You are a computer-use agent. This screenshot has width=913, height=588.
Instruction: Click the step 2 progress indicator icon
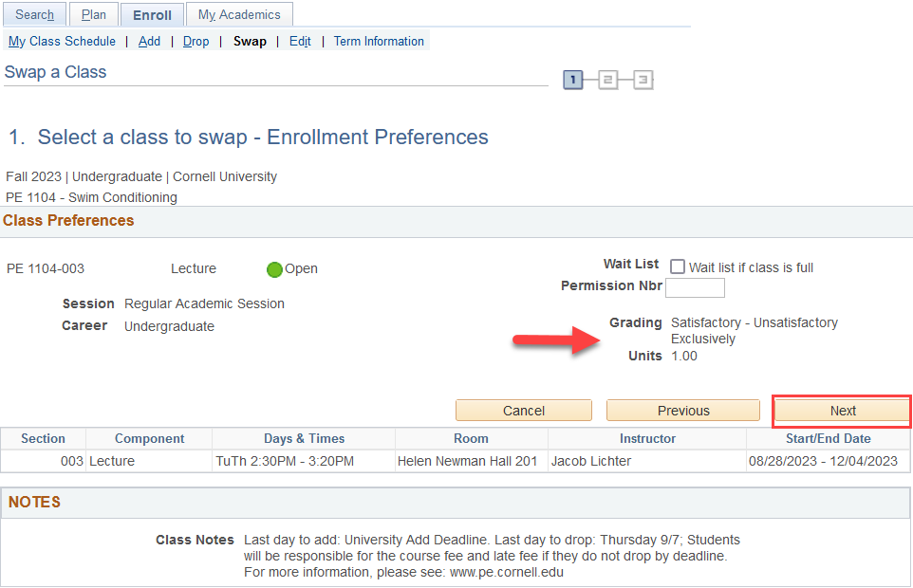click(607, 80)
